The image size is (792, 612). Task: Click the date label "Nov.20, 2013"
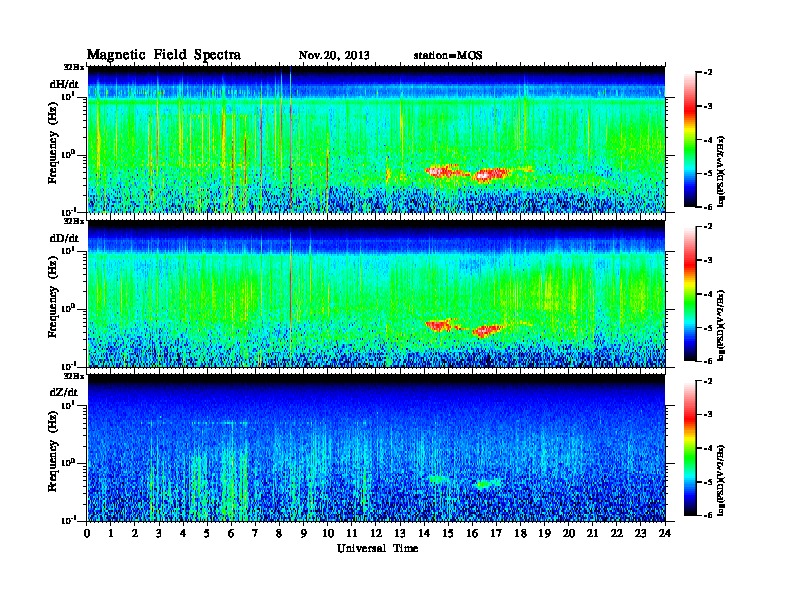pos(334,56)
